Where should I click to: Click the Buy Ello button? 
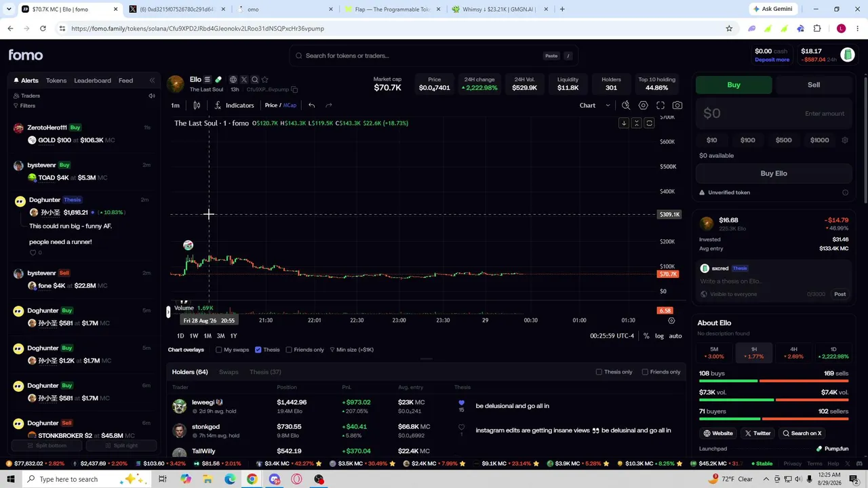[x=774, y=174]
